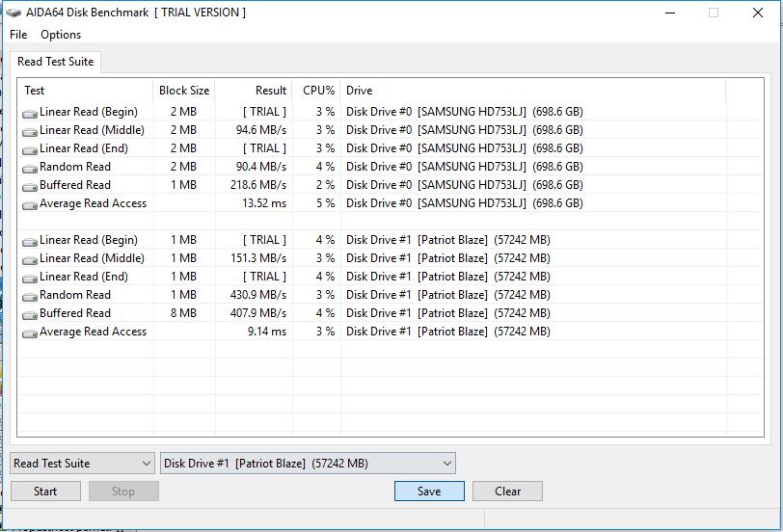Screen dimensions: 783x532
Task: Minimize the AIDA64 Disk Benchmark window
Action: (x=670, y=13)
